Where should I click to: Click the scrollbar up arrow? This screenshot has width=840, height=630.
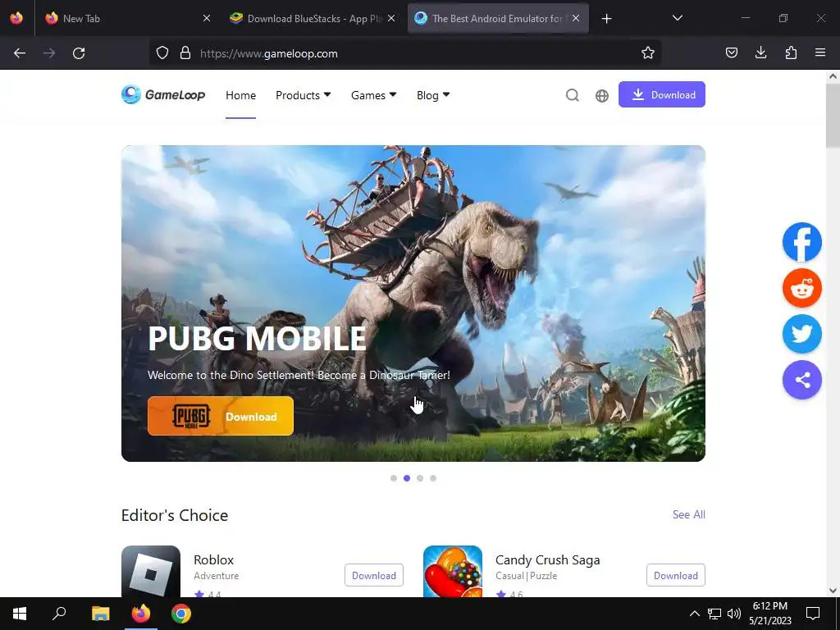[x=833, y=76]
